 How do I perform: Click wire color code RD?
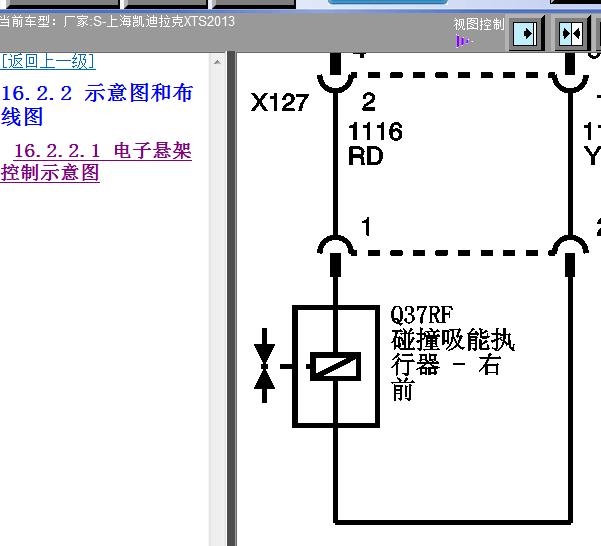coord(365,156)
